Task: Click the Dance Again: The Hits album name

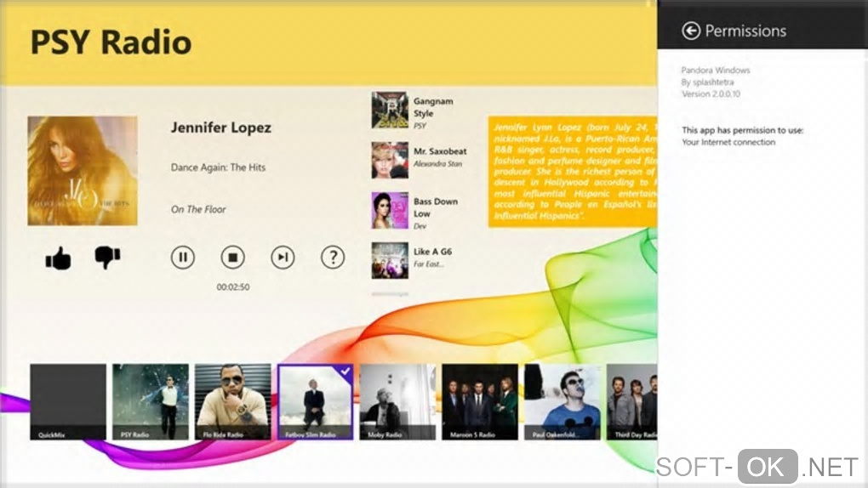Action: point(218,167)
